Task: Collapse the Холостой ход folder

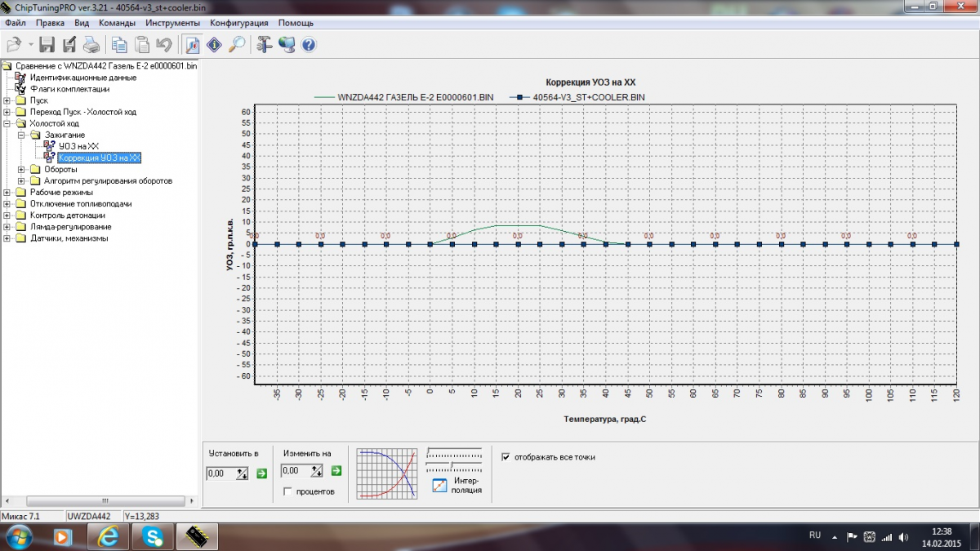Action: coord(7,123)
